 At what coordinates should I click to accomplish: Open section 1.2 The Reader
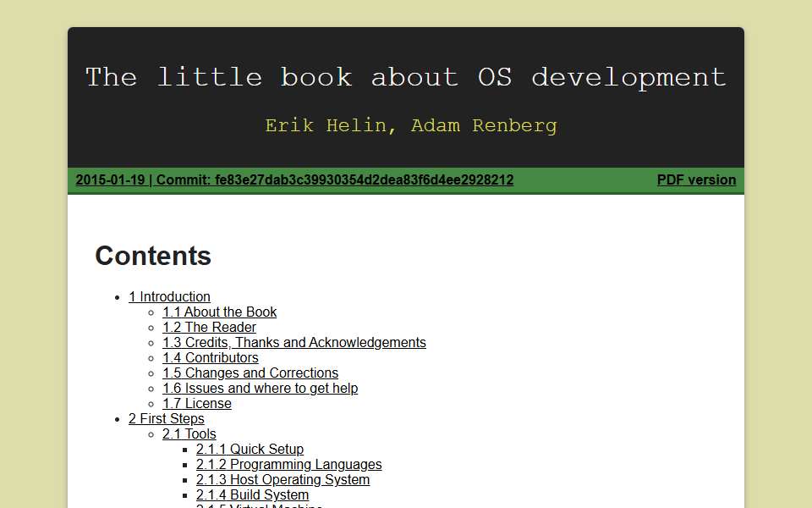209,327
